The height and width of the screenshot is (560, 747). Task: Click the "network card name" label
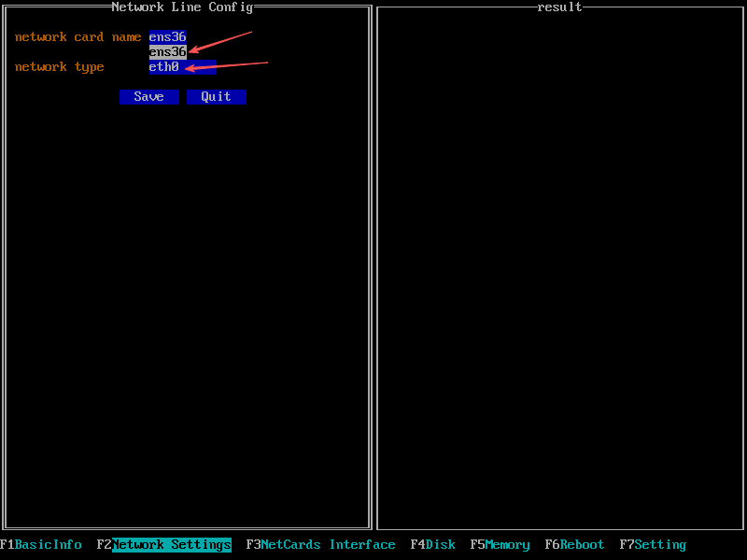(x=78, y=37)
